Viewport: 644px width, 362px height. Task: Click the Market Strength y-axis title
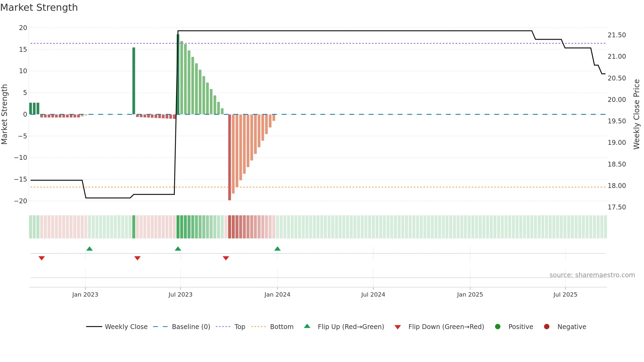(x=4, y=114)
